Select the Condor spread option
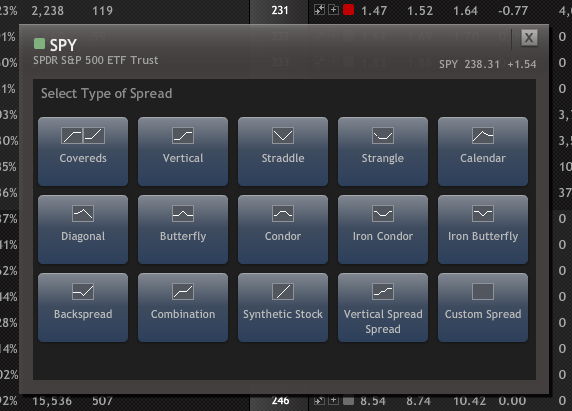 (283, 229)
